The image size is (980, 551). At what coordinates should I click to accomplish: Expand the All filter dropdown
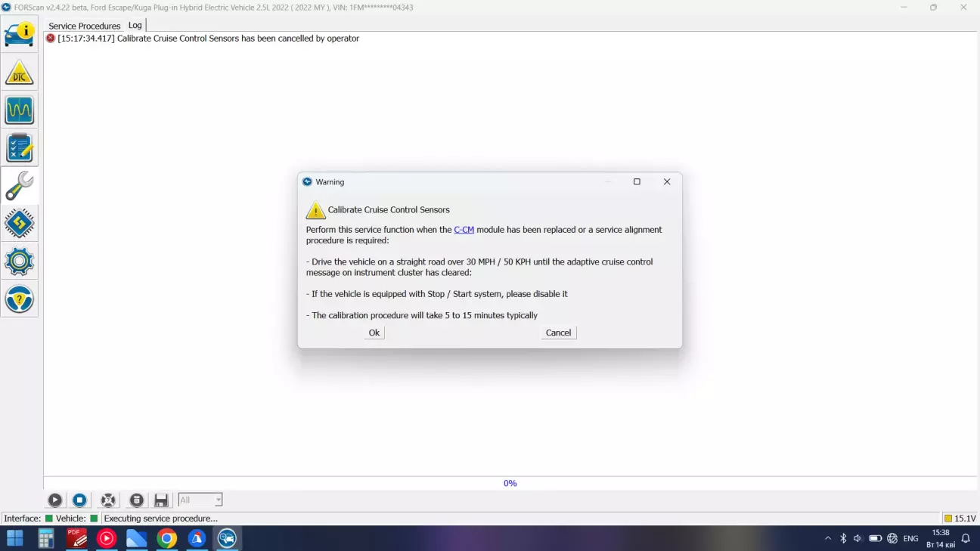pyautogui.click(x=218, y=500)
